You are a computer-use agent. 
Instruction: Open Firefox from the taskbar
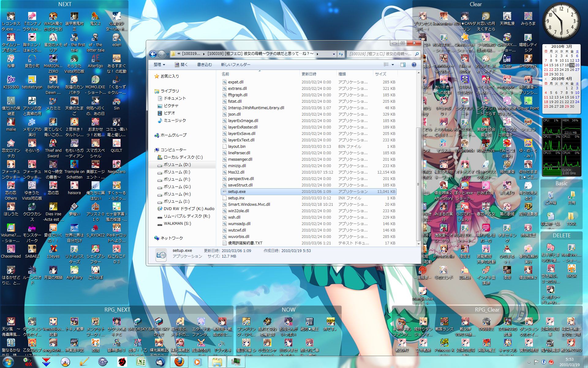[179, 362]
